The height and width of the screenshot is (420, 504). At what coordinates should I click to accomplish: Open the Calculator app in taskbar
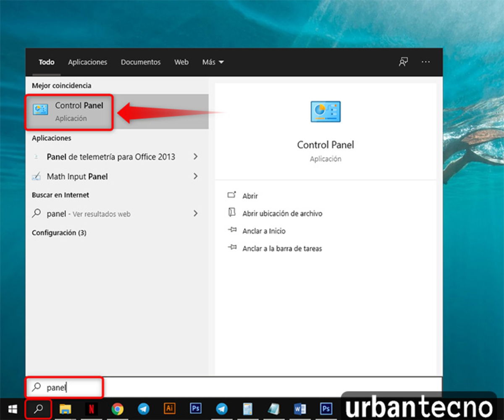(x=247, y=409)
